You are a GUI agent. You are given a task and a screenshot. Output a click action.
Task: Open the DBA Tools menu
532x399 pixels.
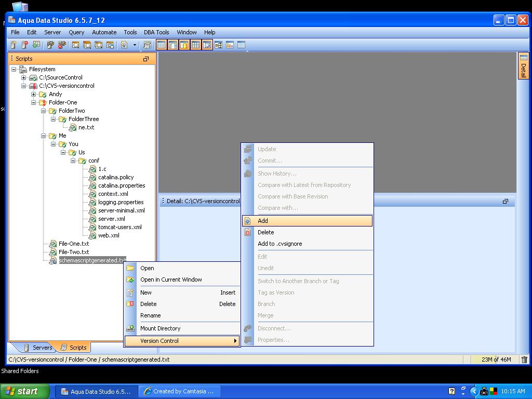(156, 32)
